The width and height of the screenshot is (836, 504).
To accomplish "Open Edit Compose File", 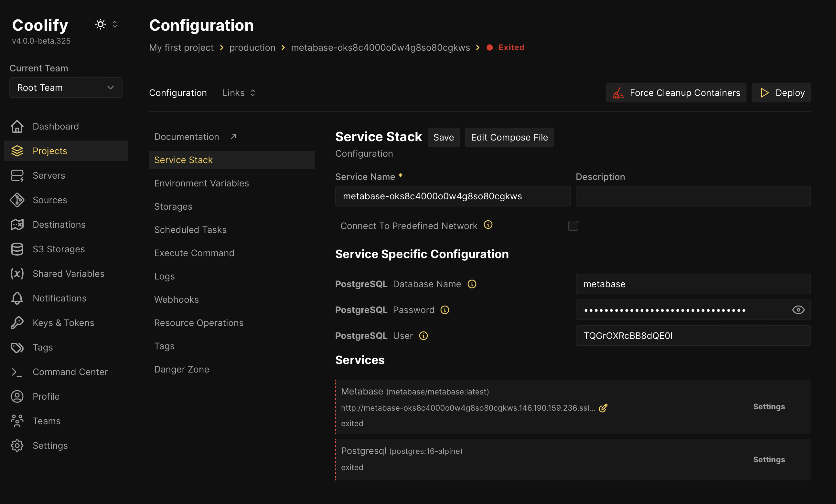I will coord(509,137).
